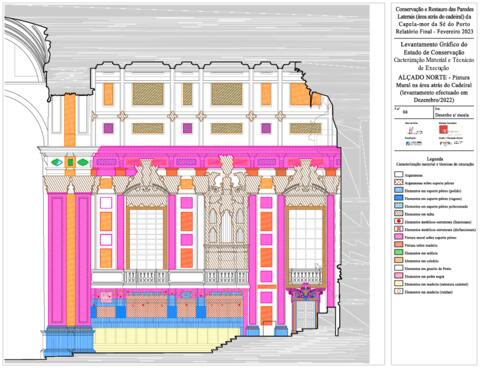480x368 pixels.
Task: Click 'Elementos em granito do Porto' label
Action: (428, 269)
